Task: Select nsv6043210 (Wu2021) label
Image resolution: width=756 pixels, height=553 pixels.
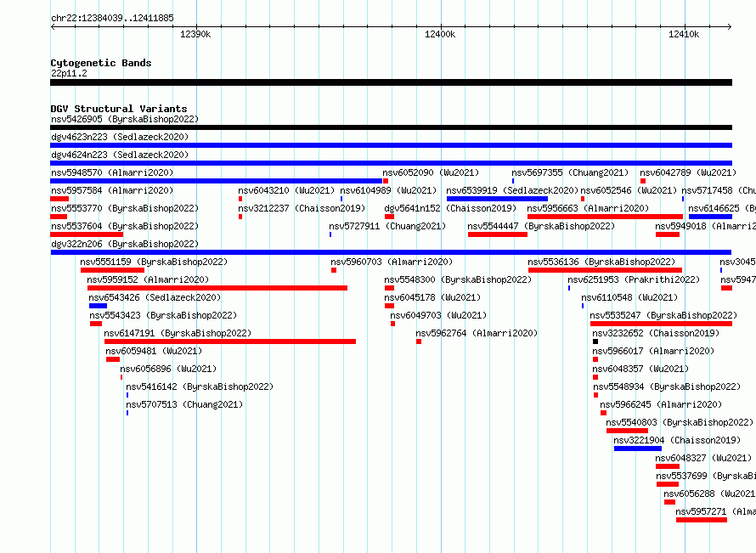Action: 286,190
